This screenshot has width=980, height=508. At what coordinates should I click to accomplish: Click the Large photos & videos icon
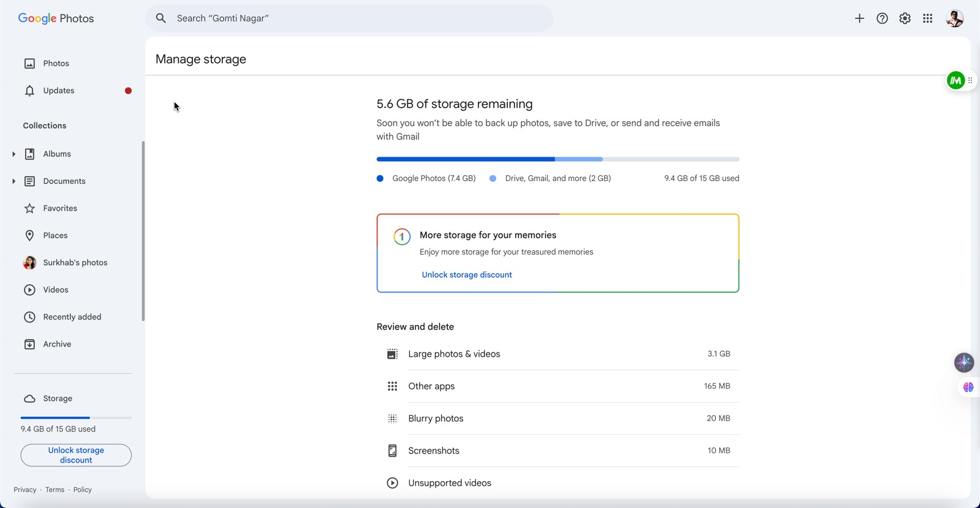point(393,354)
